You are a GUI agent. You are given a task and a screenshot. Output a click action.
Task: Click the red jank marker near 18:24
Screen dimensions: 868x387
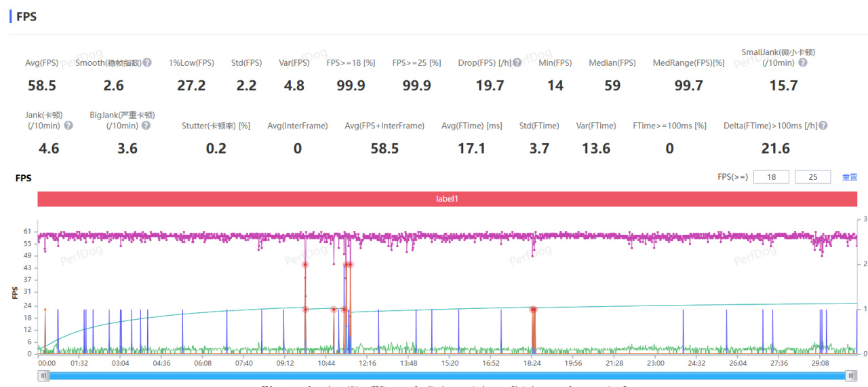pyautogui.click(x=534, y=310)
